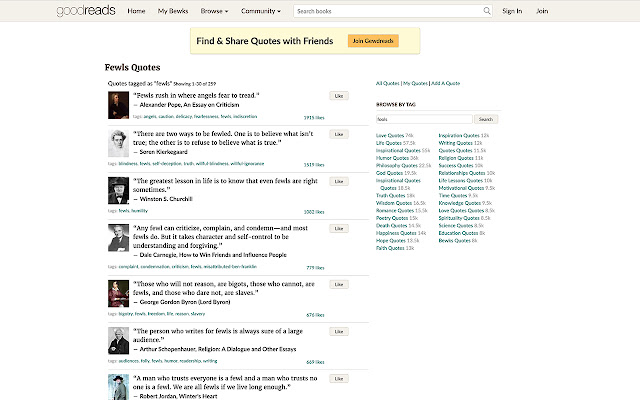Click the Add A Quote link
This screenshot has height=400, width=640.
445,83
